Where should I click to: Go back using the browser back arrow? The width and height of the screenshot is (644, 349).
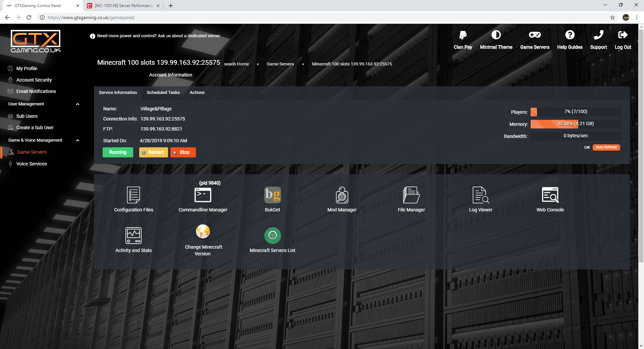[7, 17]
